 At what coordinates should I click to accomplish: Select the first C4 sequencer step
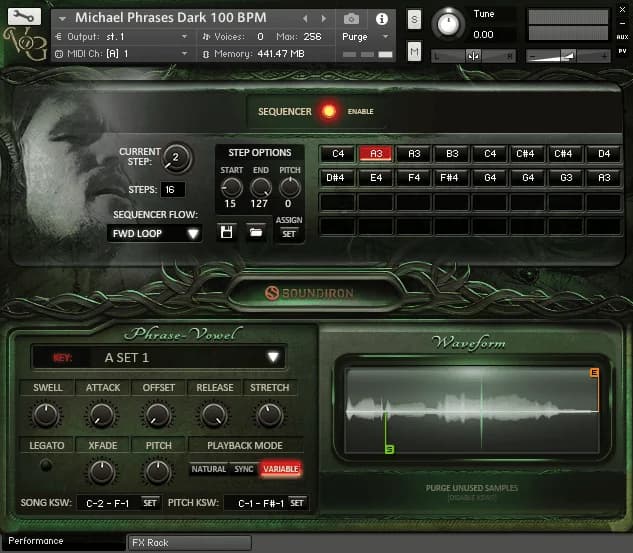[x=338, y=154]
